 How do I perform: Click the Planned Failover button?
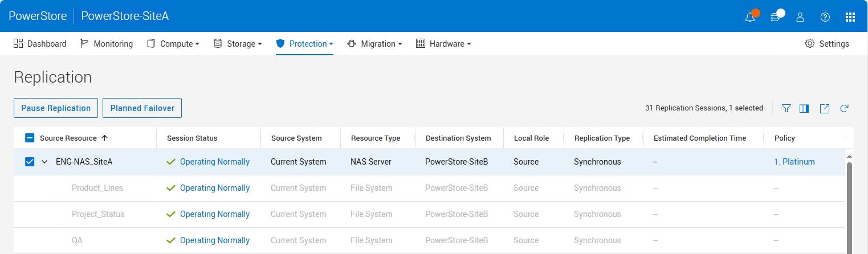tap(142, 108)
